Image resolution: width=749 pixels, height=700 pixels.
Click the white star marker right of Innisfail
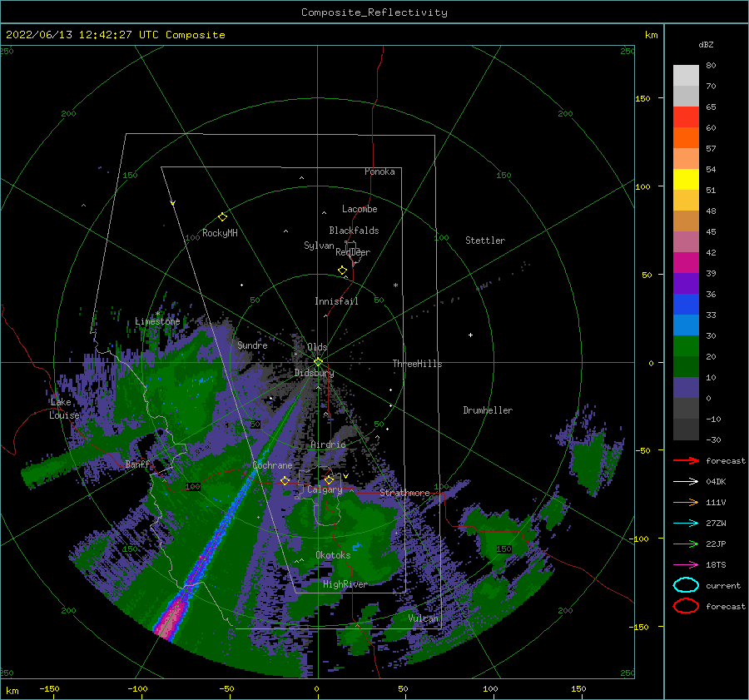pyautogui.click(x=395, y=285)
